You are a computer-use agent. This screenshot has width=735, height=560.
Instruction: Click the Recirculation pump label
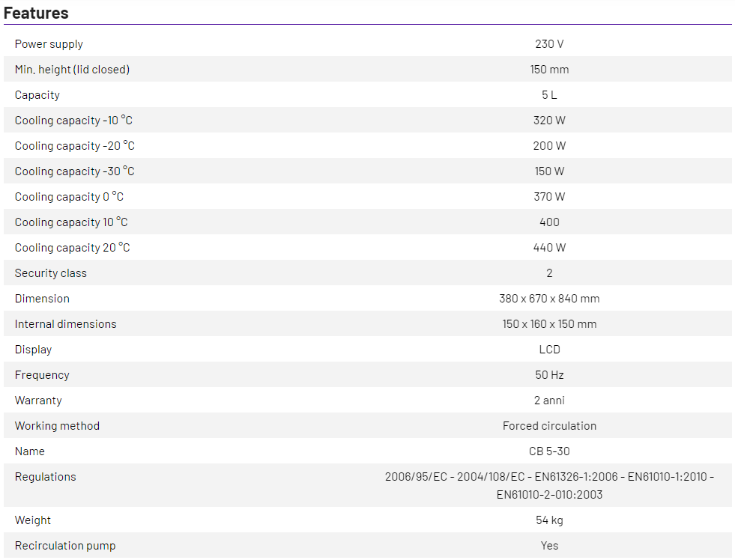65,546
